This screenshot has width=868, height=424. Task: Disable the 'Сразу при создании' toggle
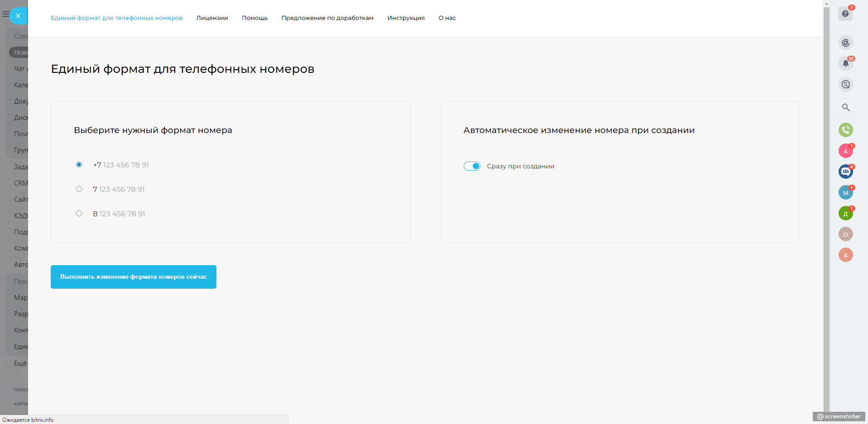coord(472,166)
